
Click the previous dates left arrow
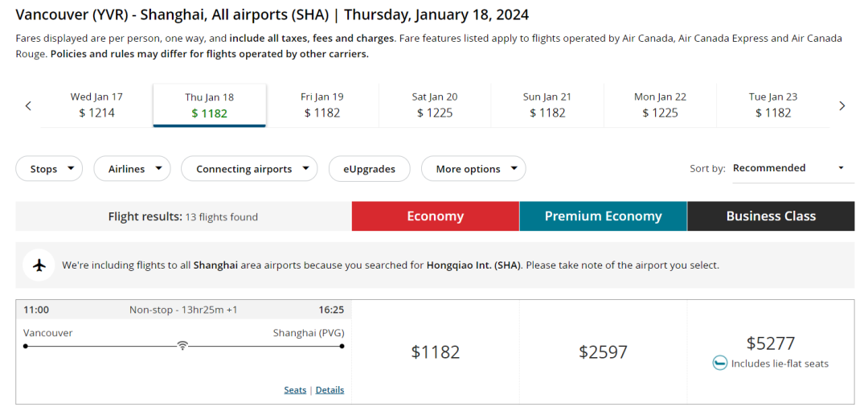[28, 105]
